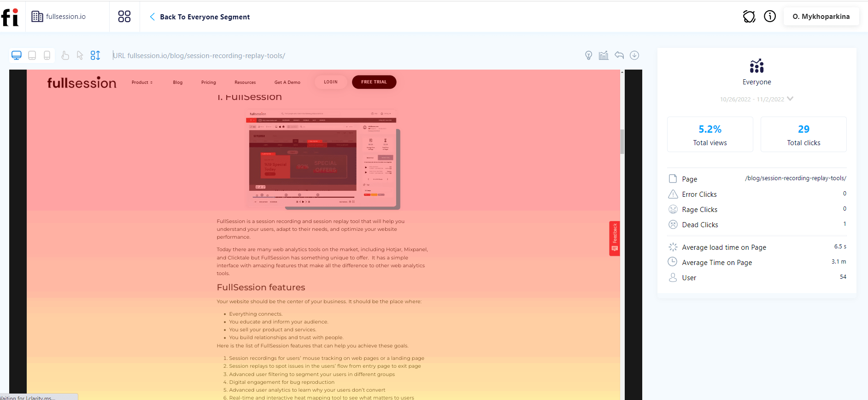Go back to Everyone Segment

coord(199,17)
